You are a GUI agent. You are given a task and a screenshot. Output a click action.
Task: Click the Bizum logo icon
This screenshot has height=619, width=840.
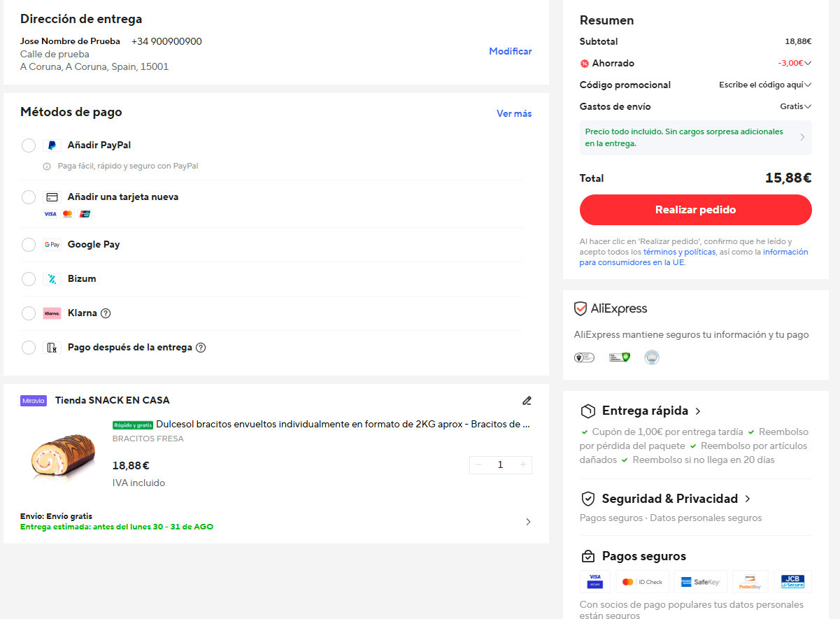[x=52, y=279]
